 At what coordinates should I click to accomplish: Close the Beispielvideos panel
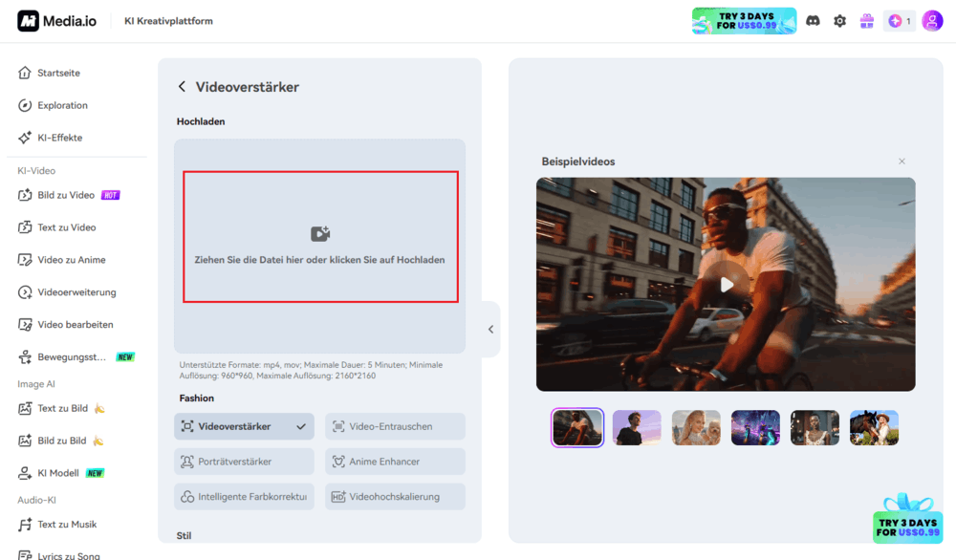902,162
